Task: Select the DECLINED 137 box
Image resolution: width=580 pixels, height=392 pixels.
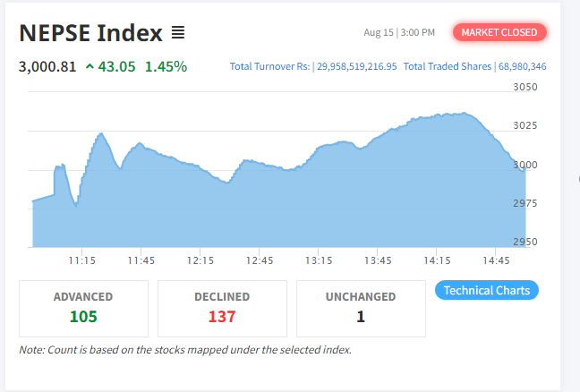Action: (x=222, y=309)
